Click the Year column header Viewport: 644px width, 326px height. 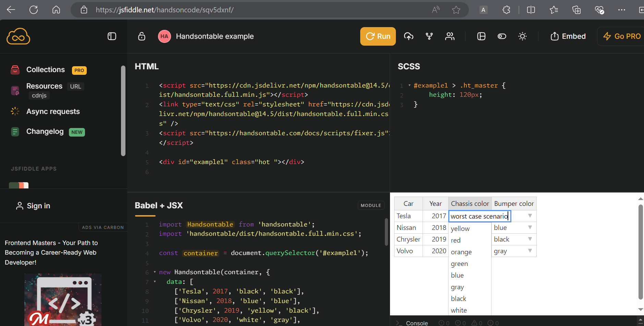[x=436, y=203]
